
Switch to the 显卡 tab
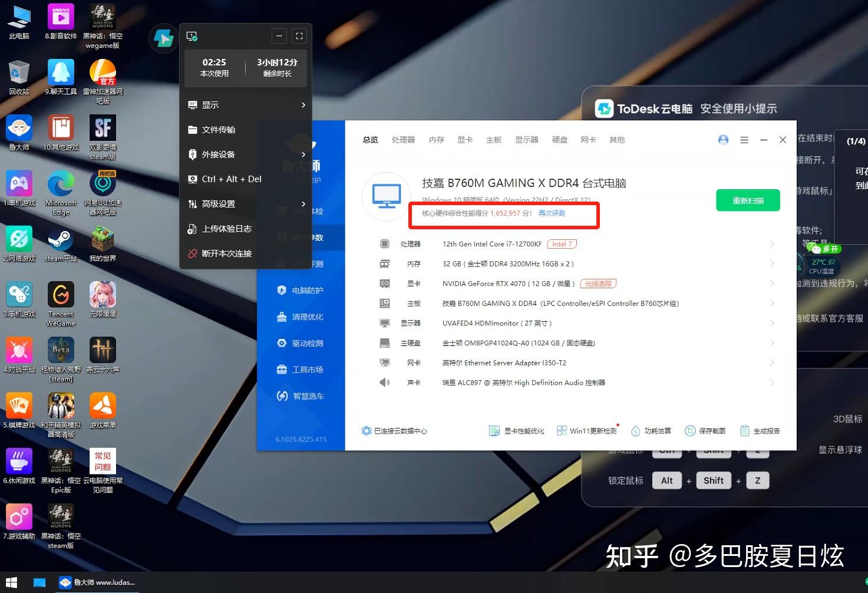tap(465, 140)
